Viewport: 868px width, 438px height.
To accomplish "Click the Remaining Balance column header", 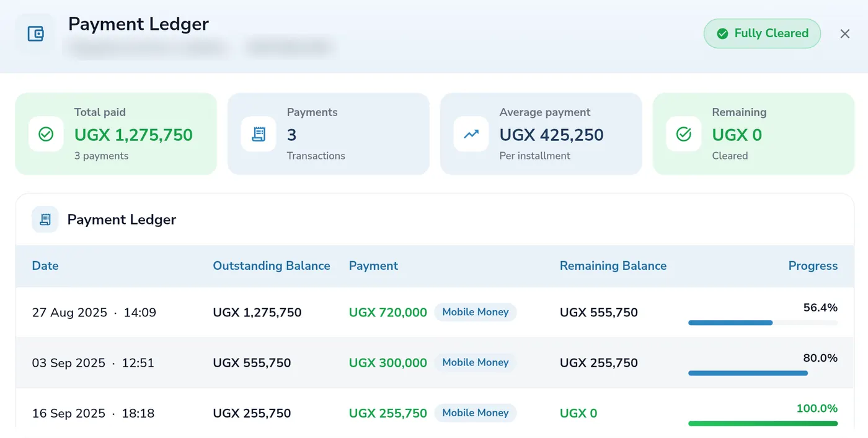I will [x=613, y=266].
